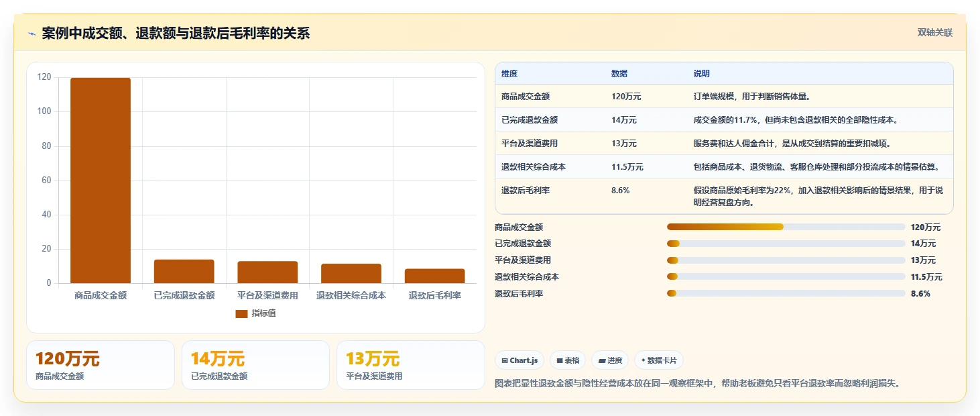Click the 11.5万元 table data cell
Viewport: 980px width, 416px height.
[627, 167]
